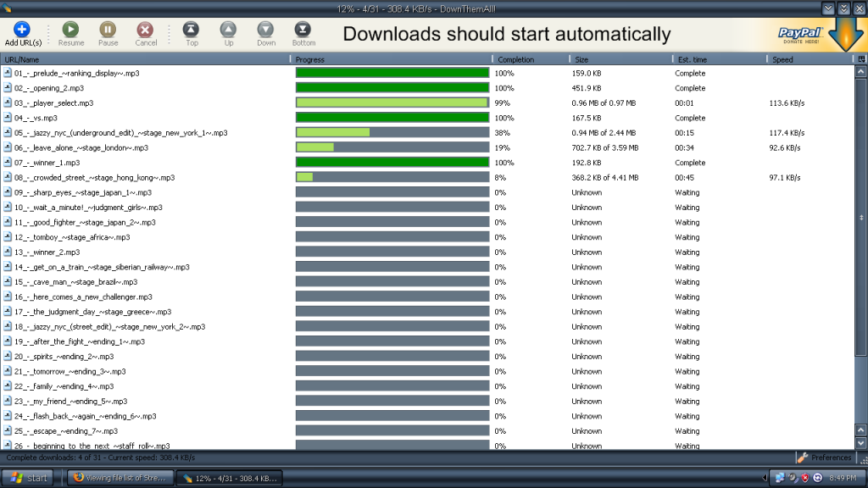Select the 08 crowded_street hong_kong file
868x488 pixels.
pos(94,178)
